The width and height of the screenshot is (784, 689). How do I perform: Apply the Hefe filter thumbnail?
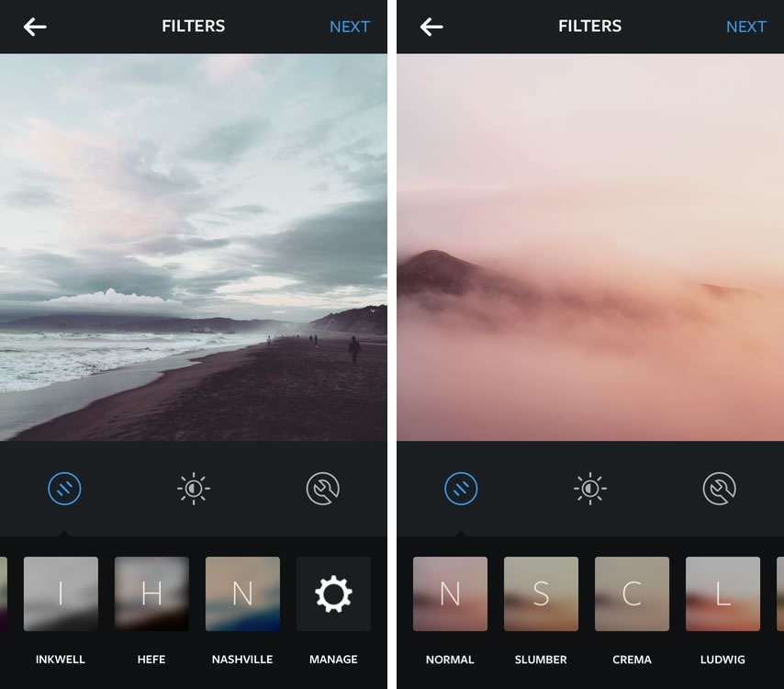click(152, 594)
